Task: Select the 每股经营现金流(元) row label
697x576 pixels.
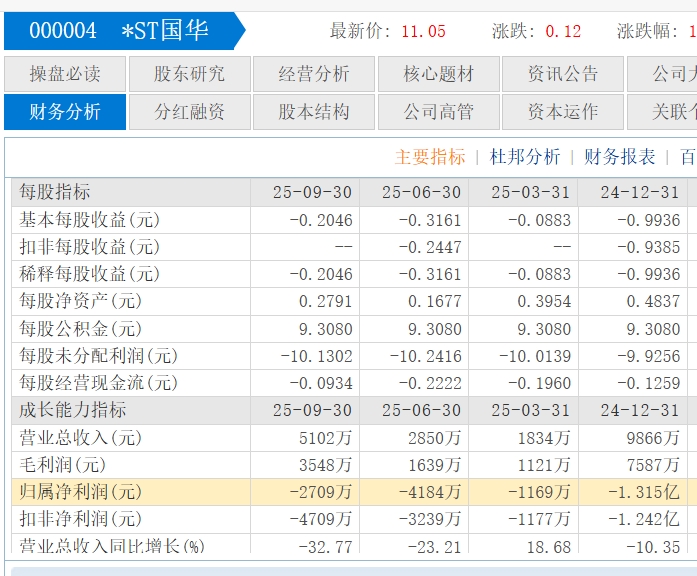Action: pyautogui.click(x=98, y=383)
